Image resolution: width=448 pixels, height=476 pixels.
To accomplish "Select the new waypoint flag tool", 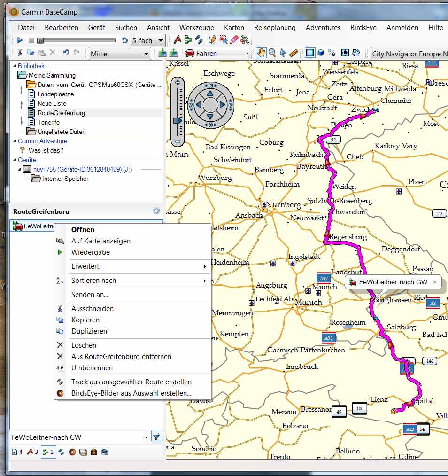I will click(178, 40).
